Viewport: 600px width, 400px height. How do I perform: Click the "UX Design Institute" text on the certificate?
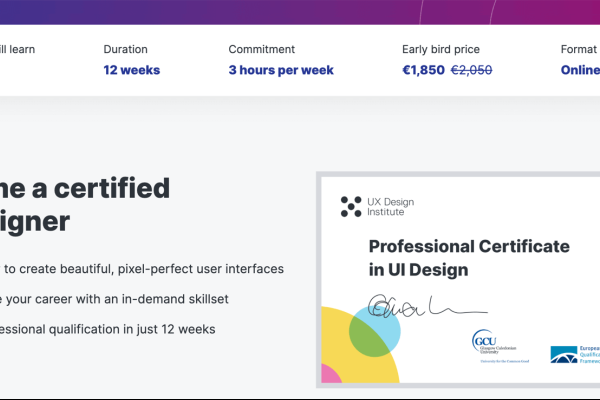point(391,207)
